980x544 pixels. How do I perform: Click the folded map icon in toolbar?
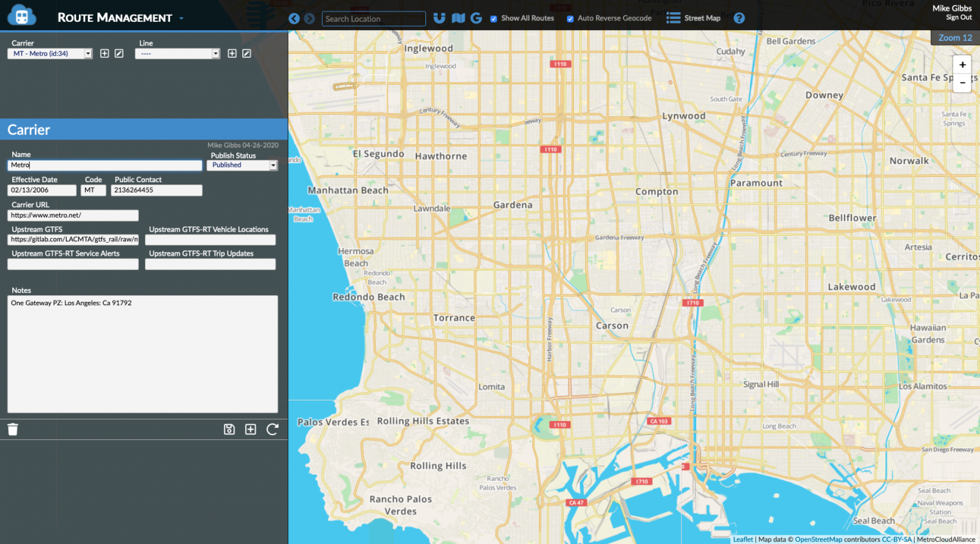[458, 18]
